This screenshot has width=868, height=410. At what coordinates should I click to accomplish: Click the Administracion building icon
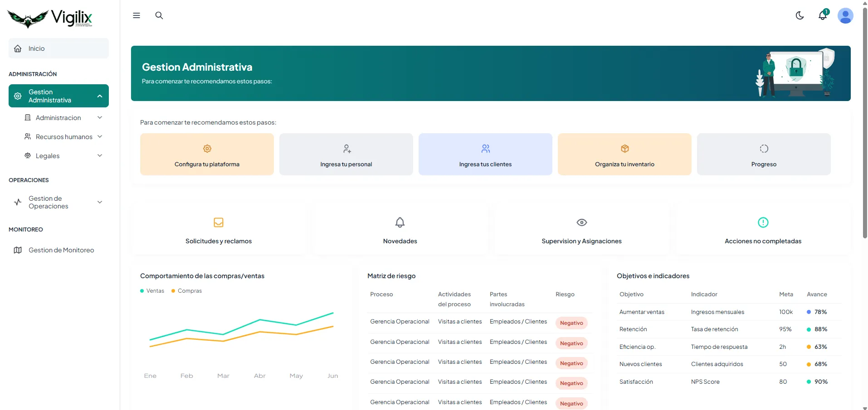[28, 118]
